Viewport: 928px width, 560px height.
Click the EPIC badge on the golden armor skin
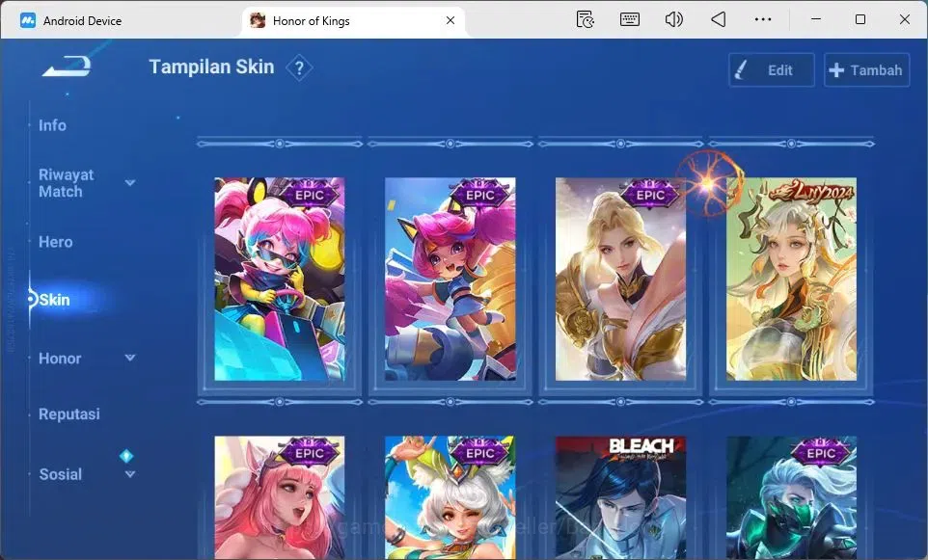pyautogui.click(x=650, y=194)
